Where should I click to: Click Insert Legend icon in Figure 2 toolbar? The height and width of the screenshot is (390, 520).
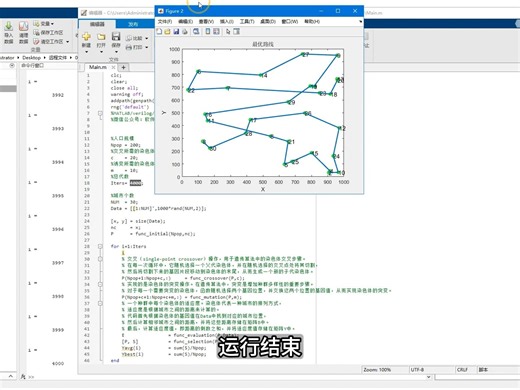216,31
